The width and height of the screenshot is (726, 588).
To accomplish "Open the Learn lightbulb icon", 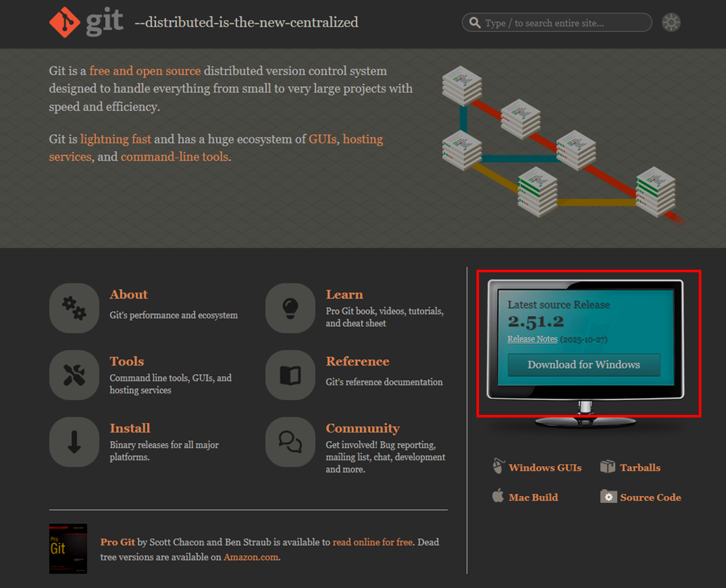I will 290,308.
